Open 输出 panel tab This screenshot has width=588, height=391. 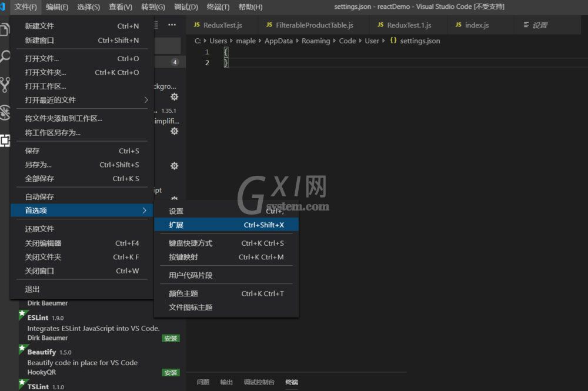tap(226, 382)
